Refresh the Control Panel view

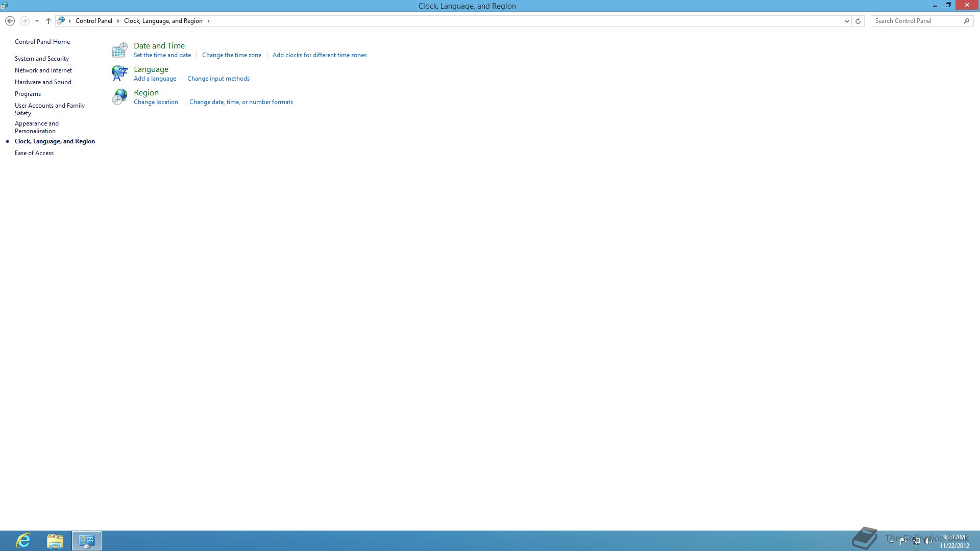point(858,21)
